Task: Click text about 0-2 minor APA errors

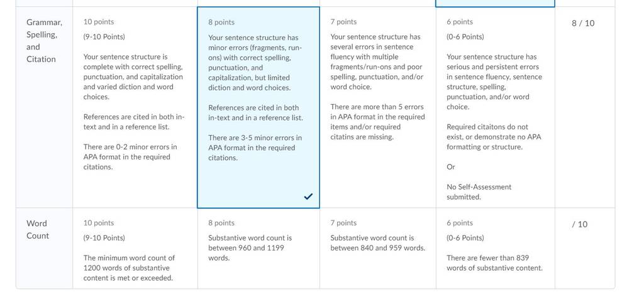Action: (x=130, y=157)
